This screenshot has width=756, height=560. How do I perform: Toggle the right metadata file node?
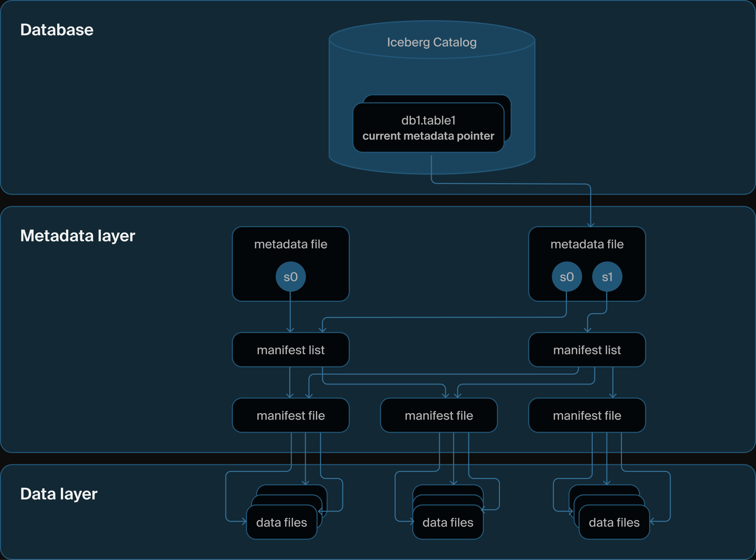(587, 245)
